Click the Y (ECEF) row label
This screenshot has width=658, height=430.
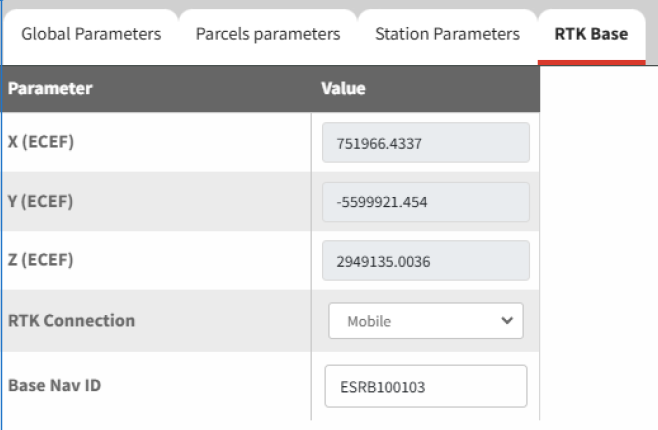(42, 201)
